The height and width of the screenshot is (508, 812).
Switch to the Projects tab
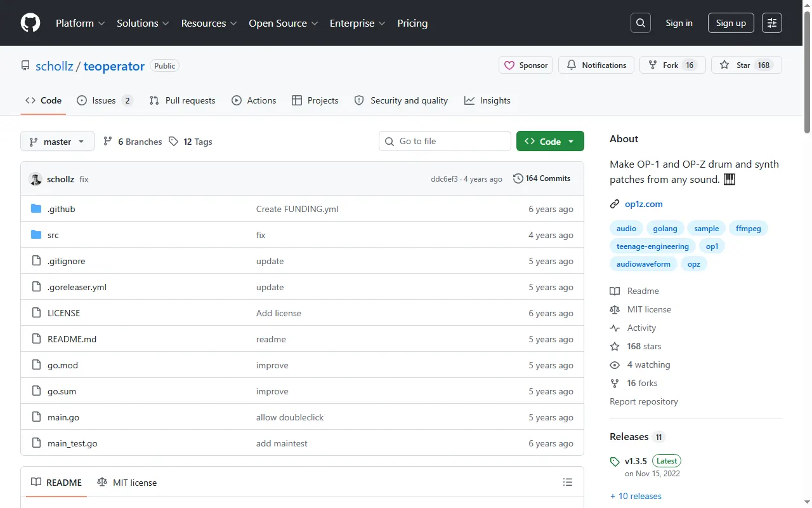(315, 100)
